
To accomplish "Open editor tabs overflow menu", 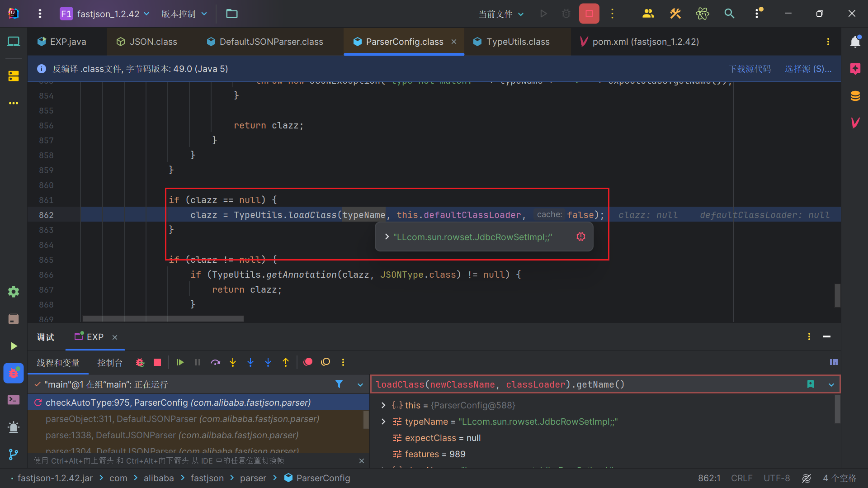I will click(828, 42).
